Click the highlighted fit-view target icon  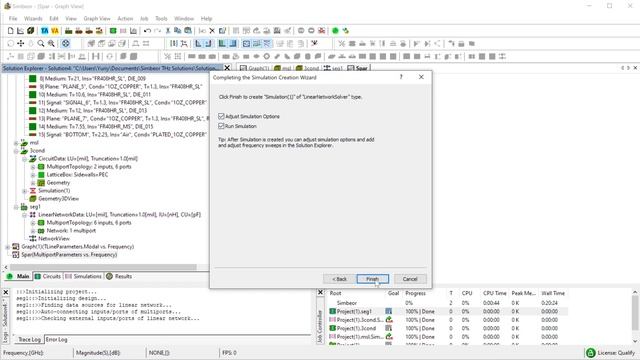65,43
